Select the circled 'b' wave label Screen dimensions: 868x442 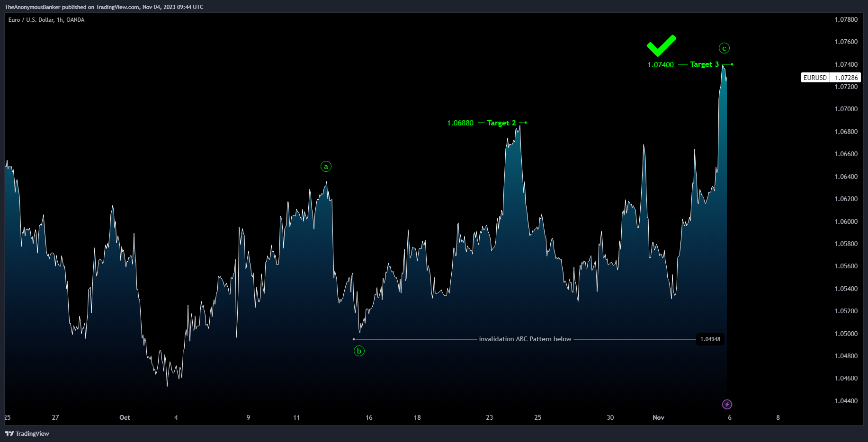359,351
